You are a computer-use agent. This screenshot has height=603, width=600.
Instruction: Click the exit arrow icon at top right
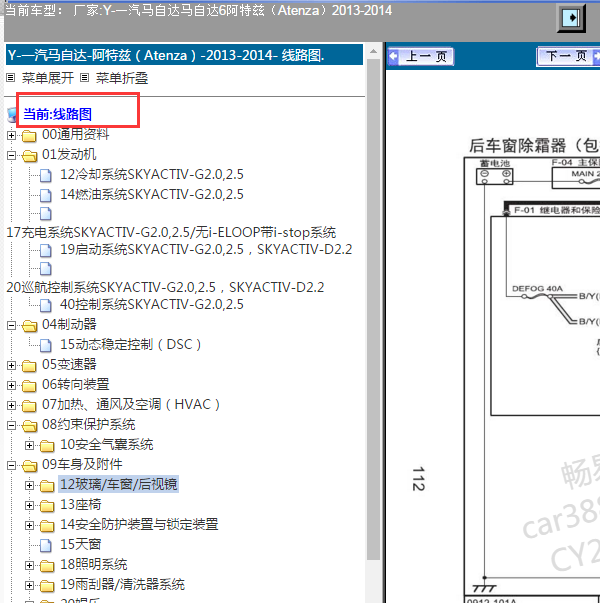tap(571, 18)
